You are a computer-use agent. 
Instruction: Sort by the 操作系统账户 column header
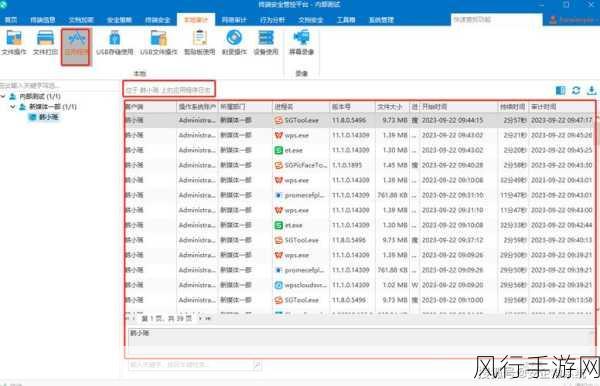coord(197,107)
